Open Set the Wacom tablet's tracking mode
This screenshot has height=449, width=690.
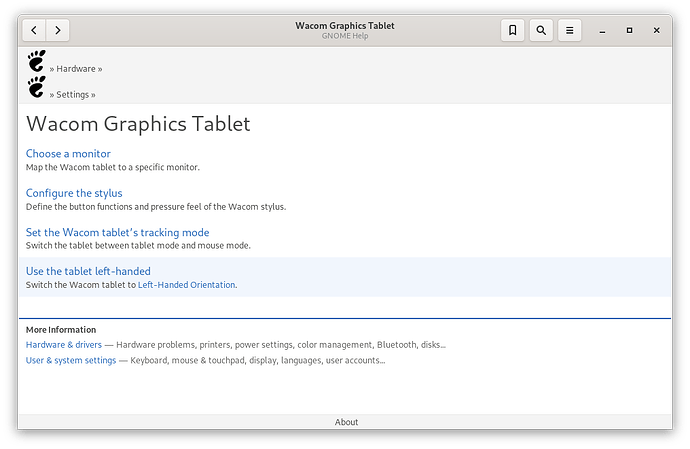click(117, 232)
